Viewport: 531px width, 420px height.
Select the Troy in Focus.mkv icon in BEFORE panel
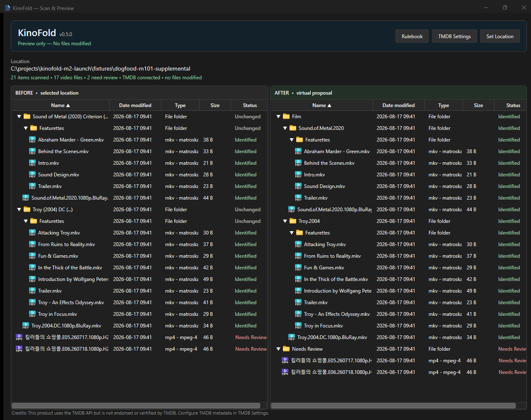[32, 314]
